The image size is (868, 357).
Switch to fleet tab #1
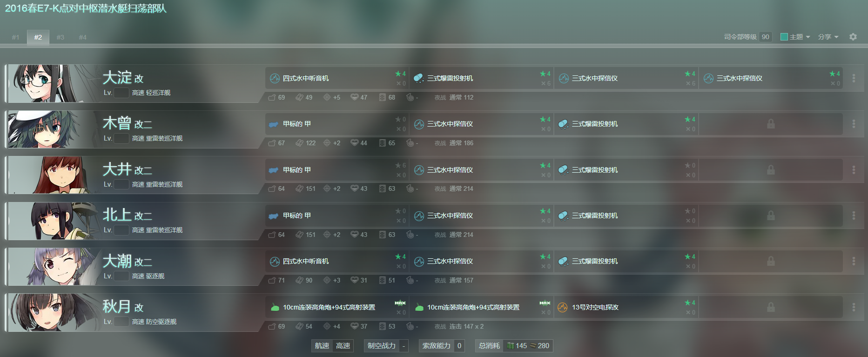pyautogui.click(x=16, y=37)
